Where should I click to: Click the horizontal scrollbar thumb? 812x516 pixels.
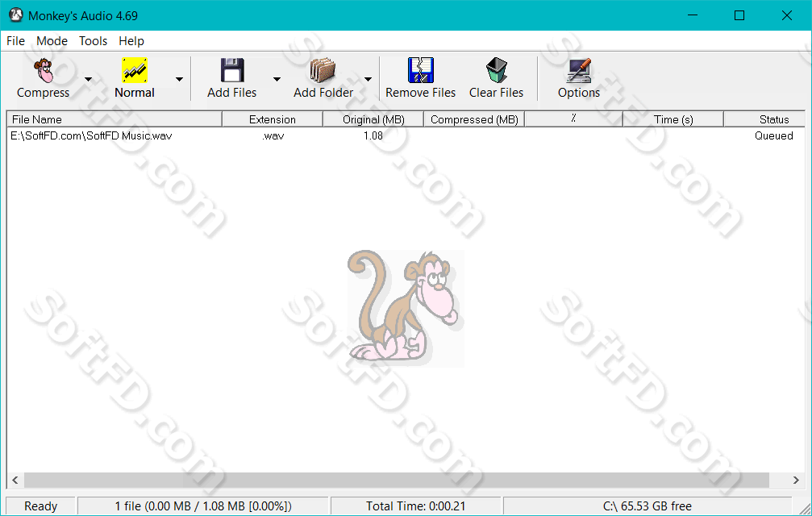[x=397, y=481]
